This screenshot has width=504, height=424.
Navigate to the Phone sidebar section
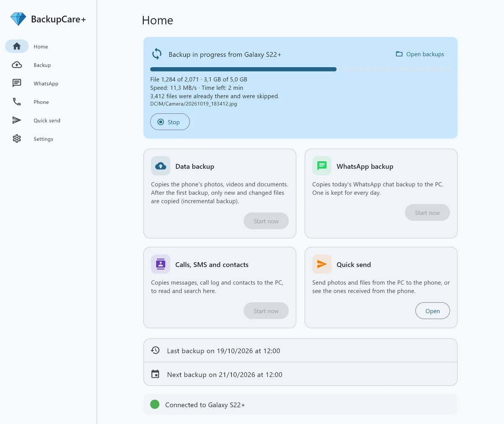pyautogui.click(x=41, y=102)
